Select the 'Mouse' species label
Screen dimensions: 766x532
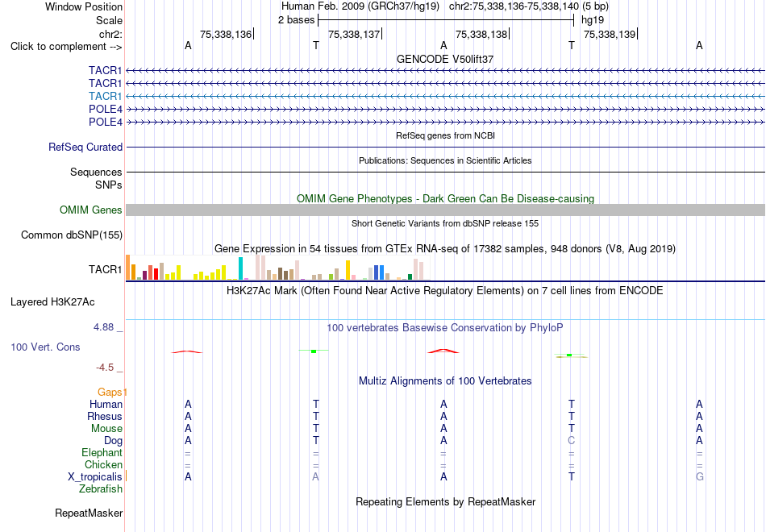pos(106,429)
